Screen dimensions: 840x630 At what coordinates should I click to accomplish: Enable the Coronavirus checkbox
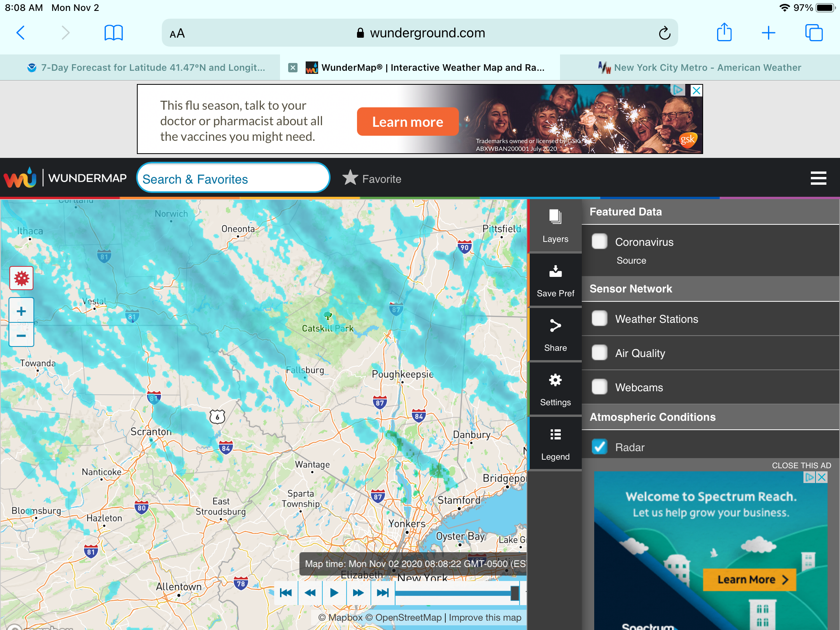[599, 241]
